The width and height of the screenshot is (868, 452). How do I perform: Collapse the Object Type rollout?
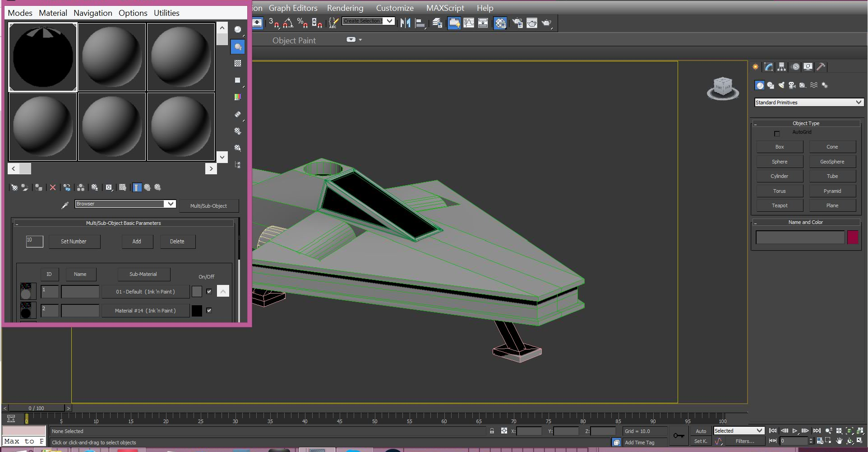(x=806, y=123)
